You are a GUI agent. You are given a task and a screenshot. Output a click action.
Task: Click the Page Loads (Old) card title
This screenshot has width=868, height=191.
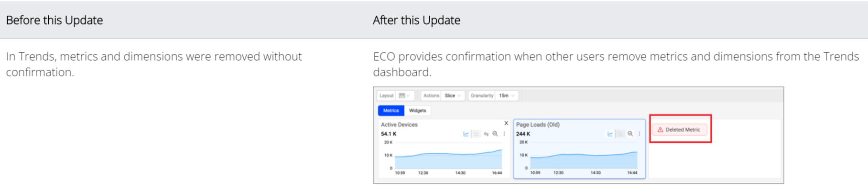[538, 125]
